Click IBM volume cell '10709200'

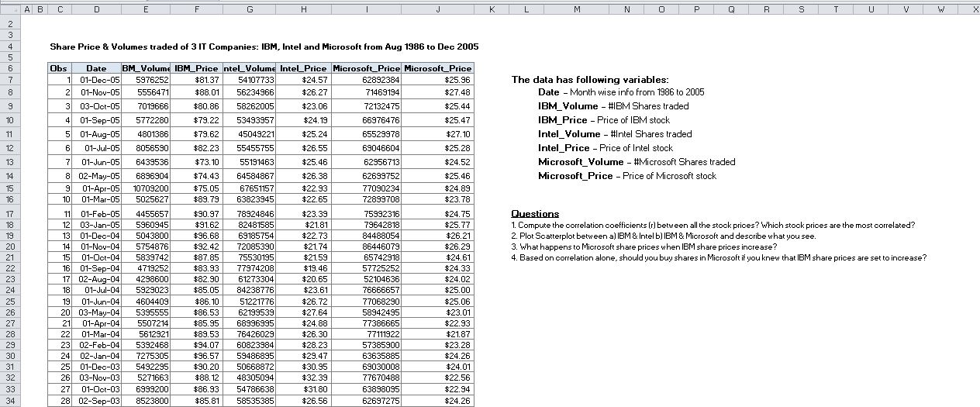point(145,188)
